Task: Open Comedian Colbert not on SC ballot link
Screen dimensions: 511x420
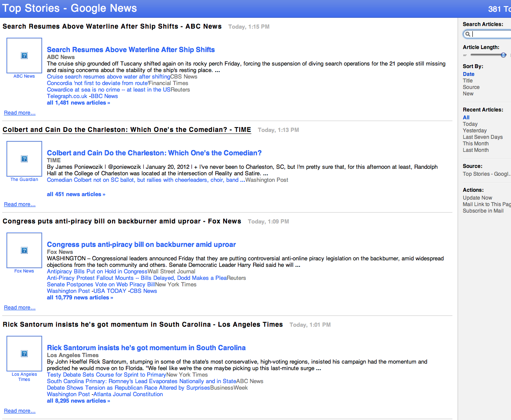Action: click(146, 180)
